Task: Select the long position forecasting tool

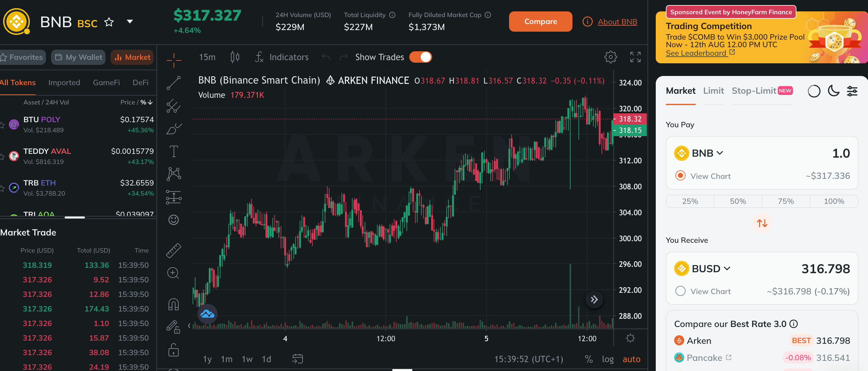Action: coord(174,197)
